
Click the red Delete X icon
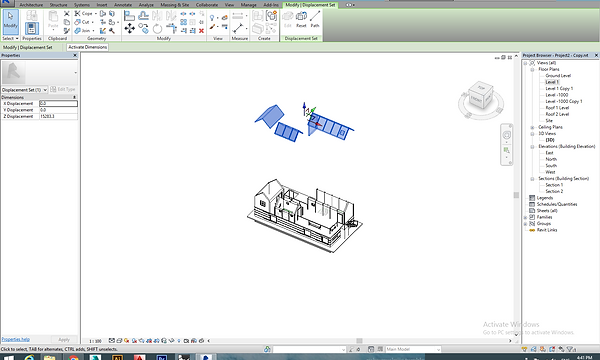[201, 31]
